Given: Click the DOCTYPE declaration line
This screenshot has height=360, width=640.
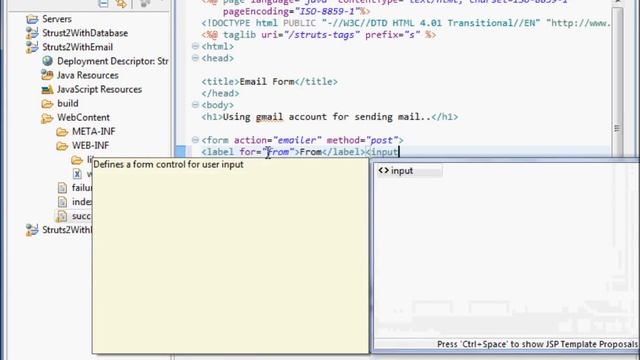Looking at the screenshot, I should (x=406, y=23).
